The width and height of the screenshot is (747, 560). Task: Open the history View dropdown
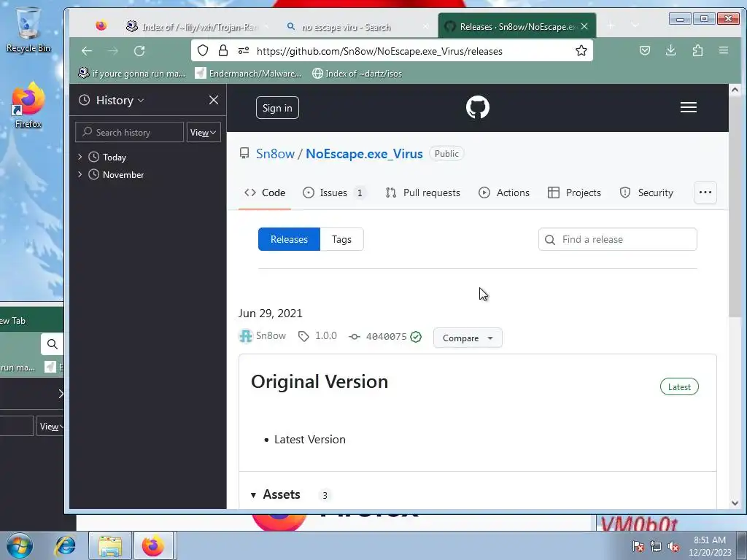tap(204, 133)
